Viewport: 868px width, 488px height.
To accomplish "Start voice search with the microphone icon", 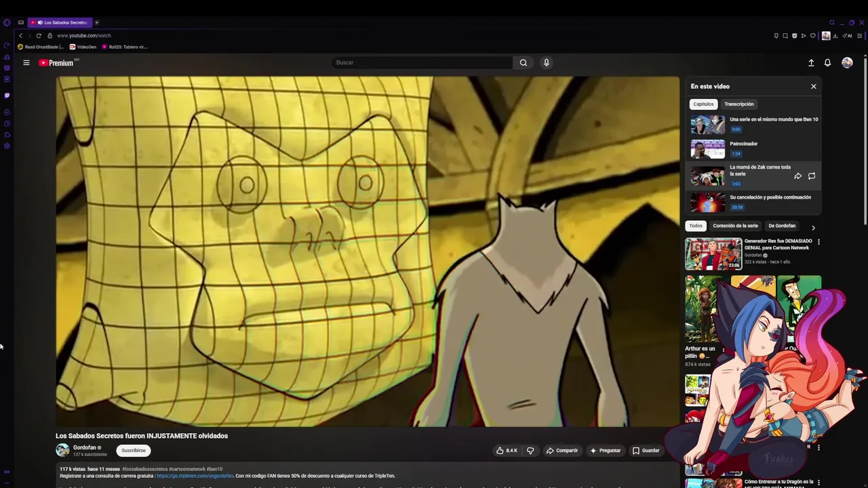I will click(546, 62).
